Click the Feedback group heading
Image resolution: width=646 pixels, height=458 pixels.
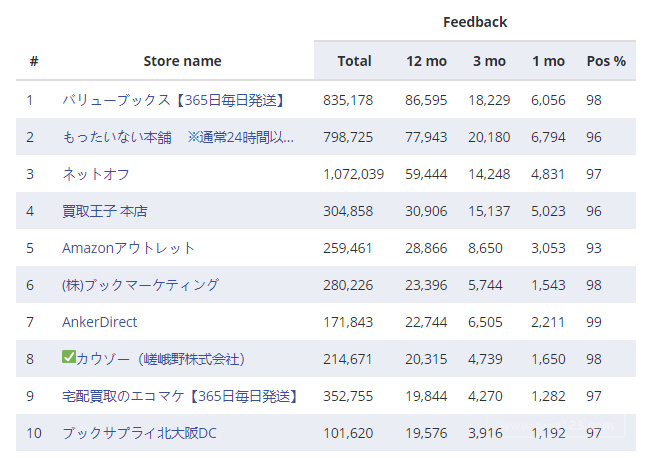tap(475, 22)
